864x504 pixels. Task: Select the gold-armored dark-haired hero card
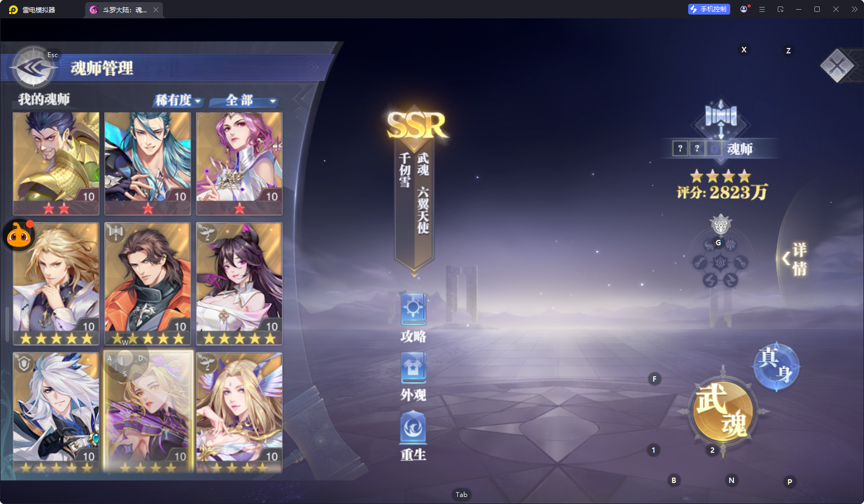(x=56, y=163)
